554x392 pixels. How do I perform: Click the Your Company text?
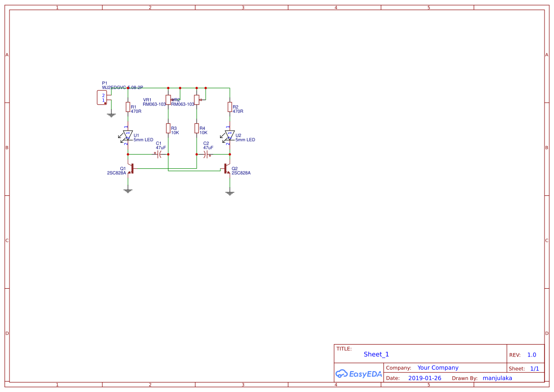[x=438, y=368]
